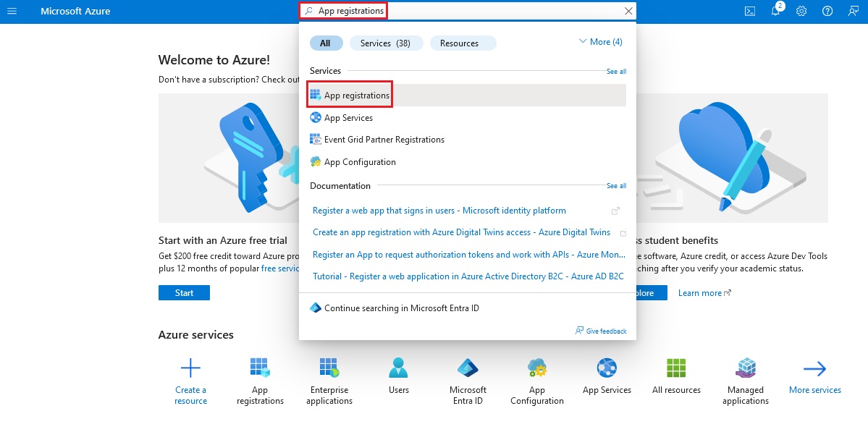Open App registrations tile in Azure services
868x432 pixels.
pyautogui.click(x=260, y=381)
